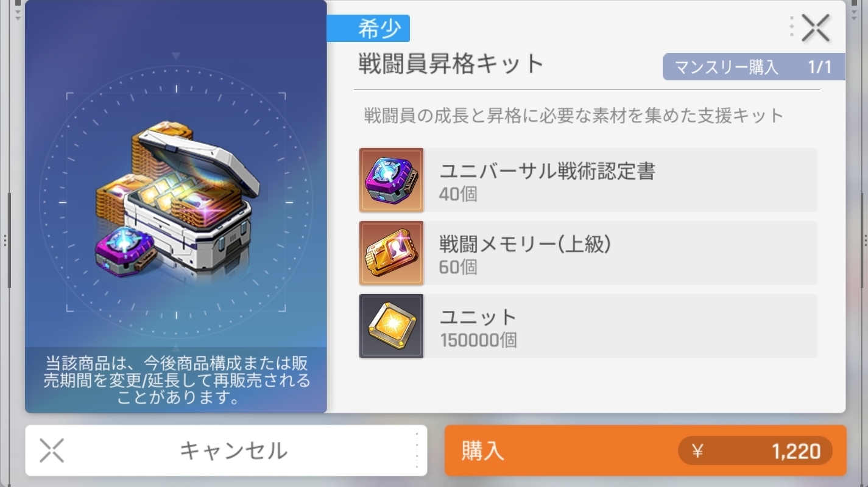The height and width of the screenshot is (487, 868).
Task: Click the resale notice text under the artwork
Action: (x=177, y=381)
